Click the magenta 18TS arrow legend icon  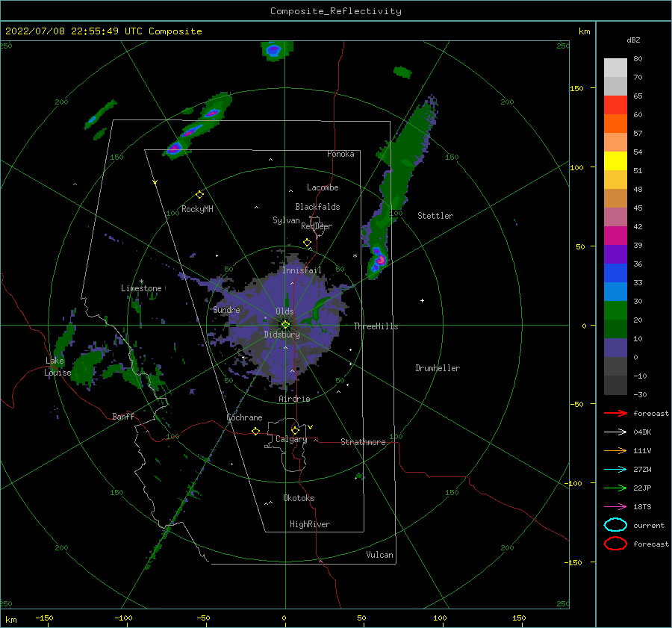click(615, 507)
